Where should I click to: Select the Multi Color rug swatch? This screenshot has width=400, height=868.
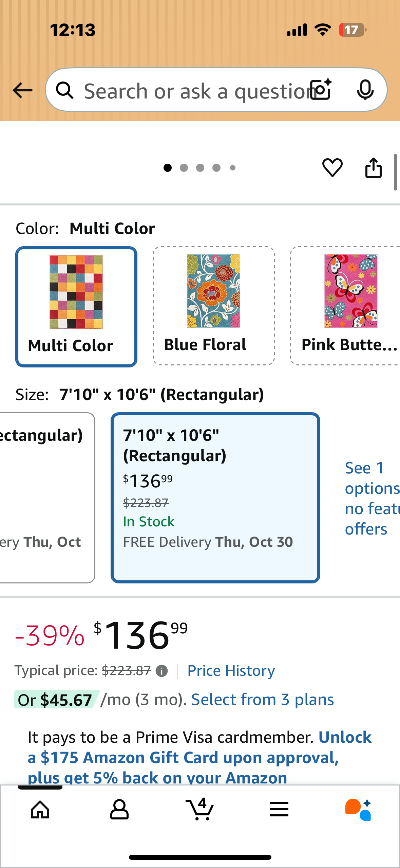coord(76,305)
